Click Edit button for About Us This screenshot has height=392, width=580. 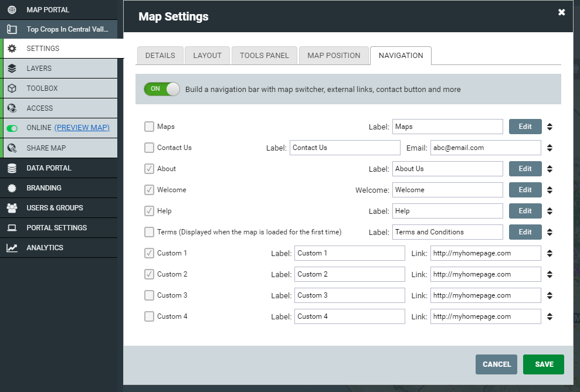pos(525,169)
